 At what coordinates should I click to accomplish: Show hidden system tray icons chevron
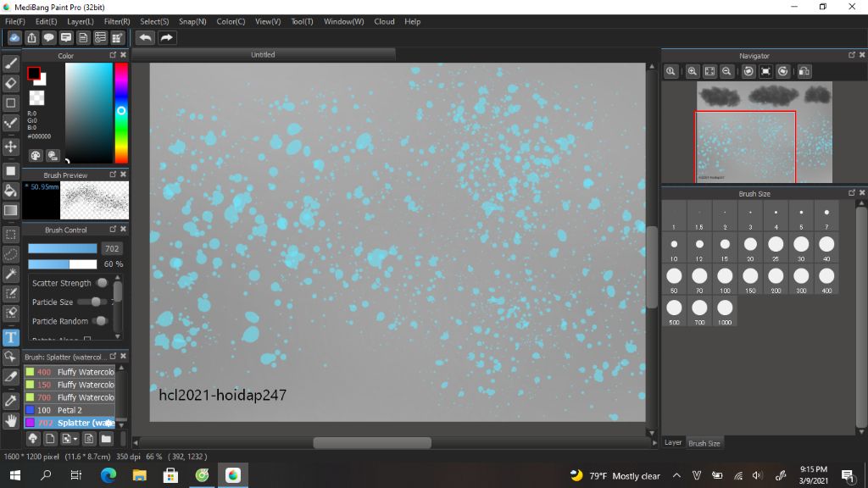(x=676, y=475)
